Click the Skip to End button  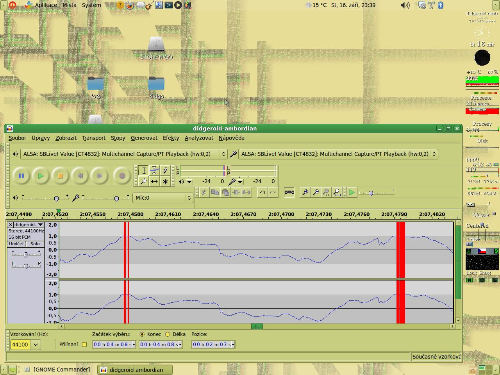pos(100,176)
